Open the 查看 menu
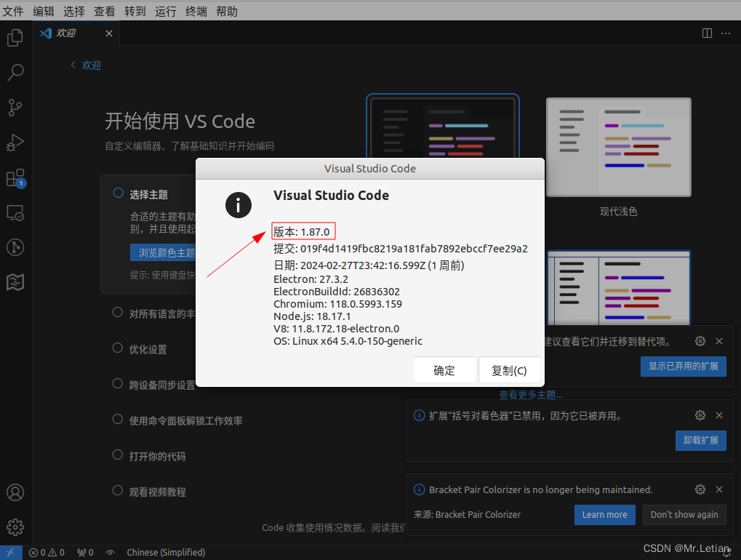 [x=105, y=12]
